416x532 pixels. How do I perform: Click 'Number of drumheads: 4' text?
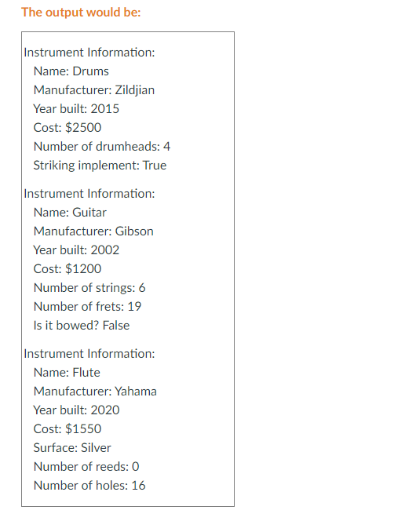pos(102,147)
